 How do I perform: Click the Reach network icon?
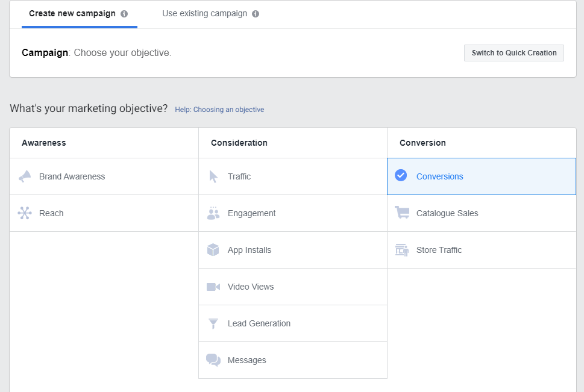click(x=25, y=213)
